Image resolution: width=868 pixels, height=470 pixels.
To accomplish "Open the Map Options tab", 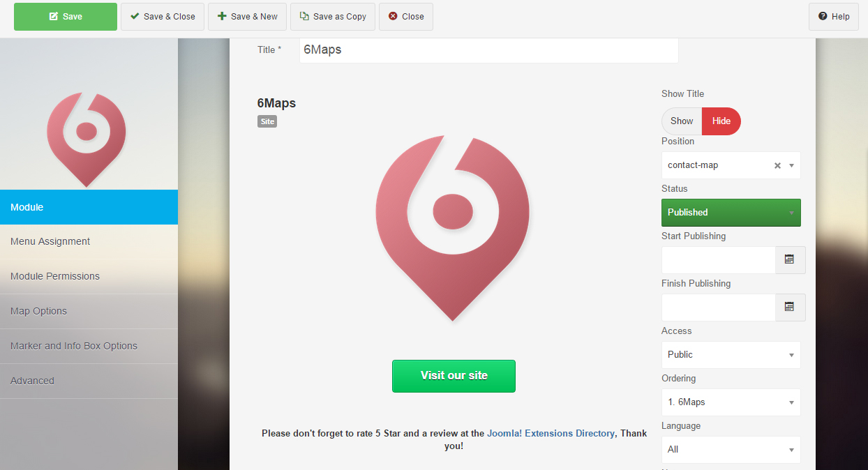I will (89, 312).
